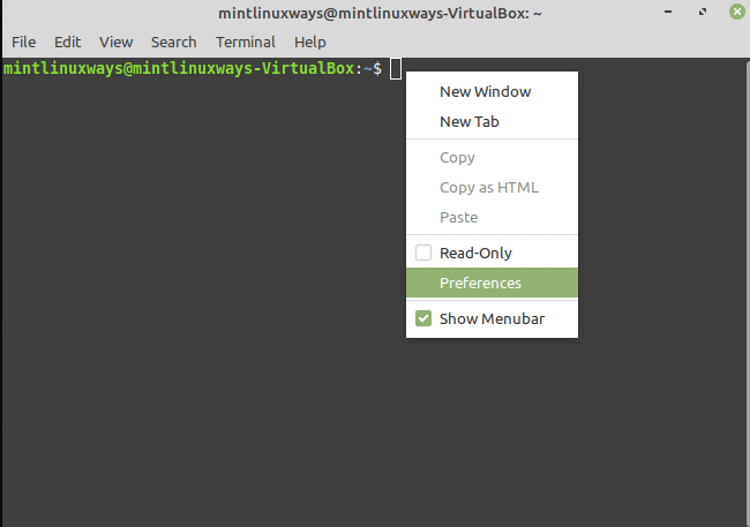Choose New Tab from context menu
Viewport: 750px width, 527px height.
pos(492,121)
